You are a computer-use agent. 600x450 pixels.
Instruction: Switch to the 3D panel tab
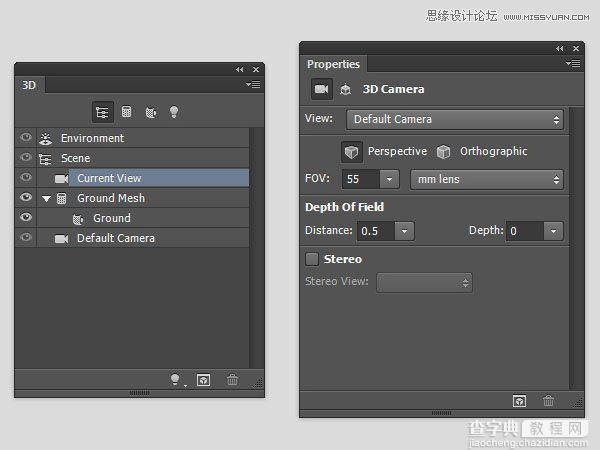tap(29, 85)
